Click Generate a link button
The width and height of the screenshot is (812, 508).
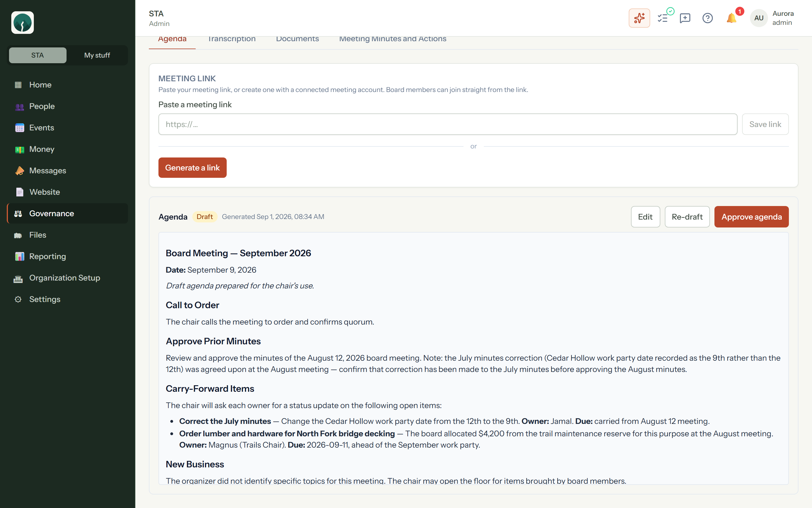click(192, 168)
